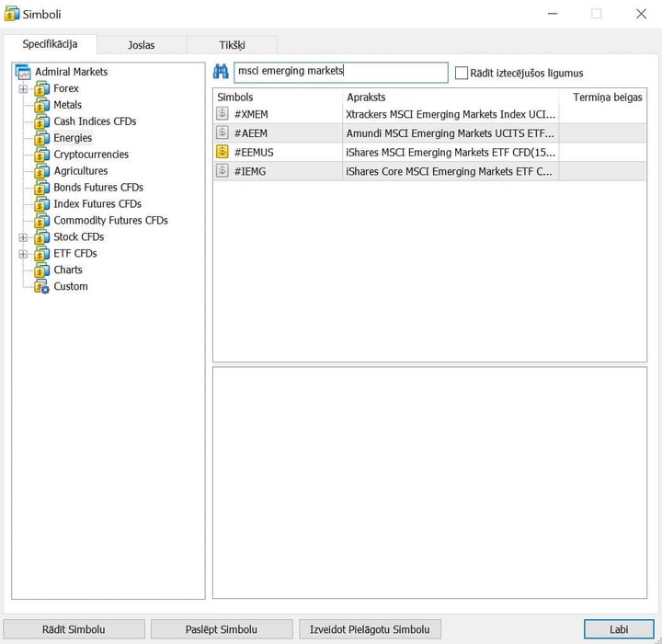Expand the Stock CFDs tree node
662x644 pixels.
click(x=23, y=237)
